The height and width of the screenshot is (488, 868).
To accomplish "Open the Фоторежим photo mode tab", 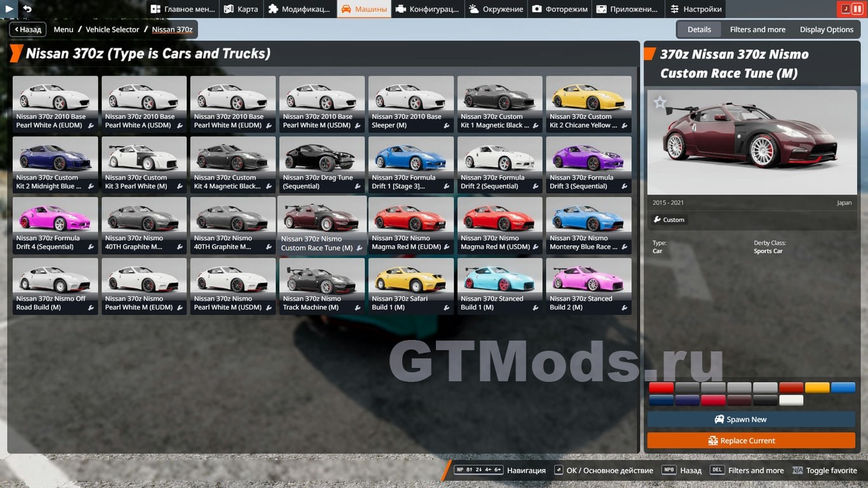I will [x=559, y=10].
